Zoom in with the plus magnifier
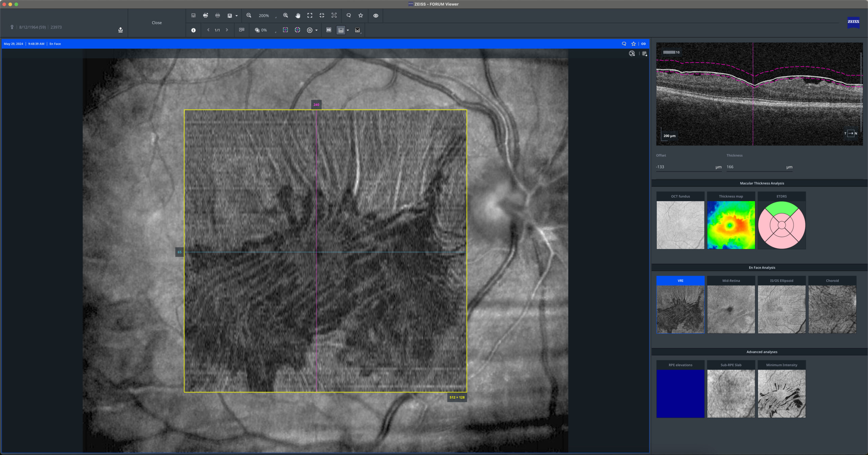Screen dimensions: 868x455 click(x=285, y=16)
